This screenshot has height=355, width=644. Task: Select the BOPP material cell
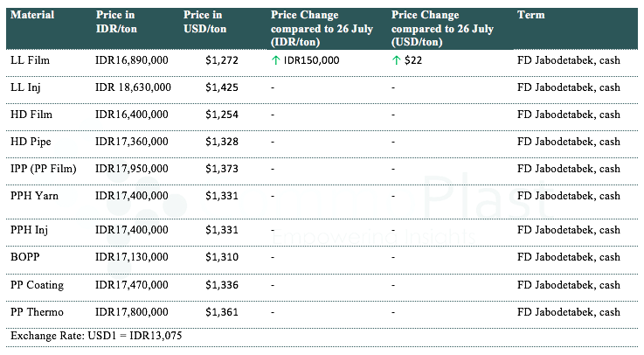coord(26,258)
